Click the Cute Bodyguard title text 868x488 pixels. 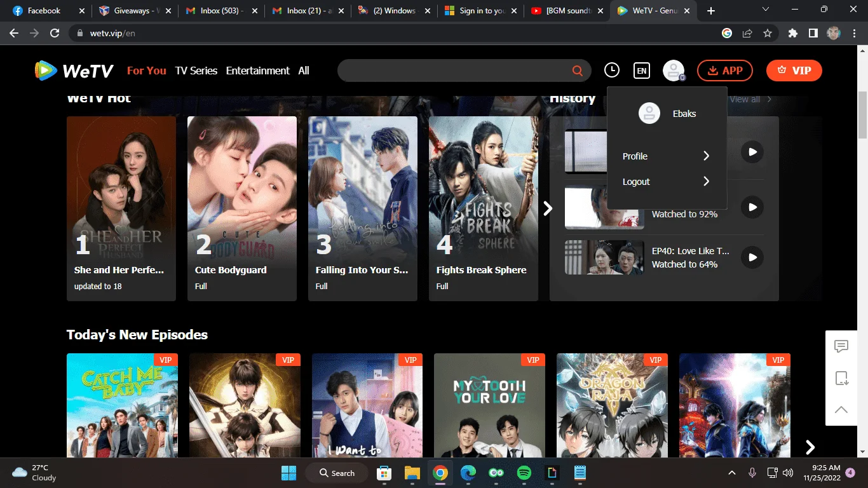click(x=231, y=270)
